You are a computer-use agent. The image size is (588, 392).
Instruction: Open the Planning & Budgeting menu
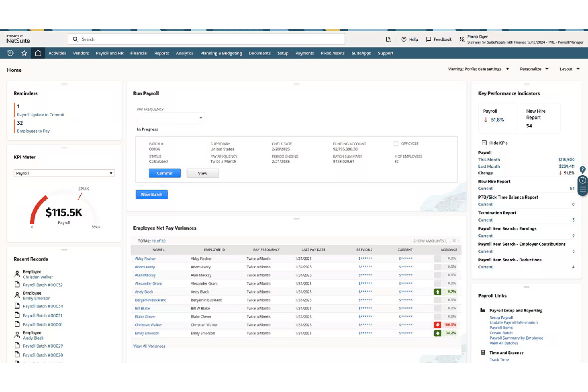(221, 53)
